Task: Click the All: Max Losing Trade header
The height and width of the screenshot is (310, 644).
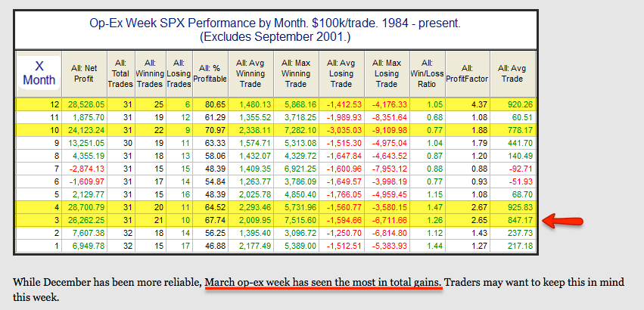Action: tap(387, 74)
